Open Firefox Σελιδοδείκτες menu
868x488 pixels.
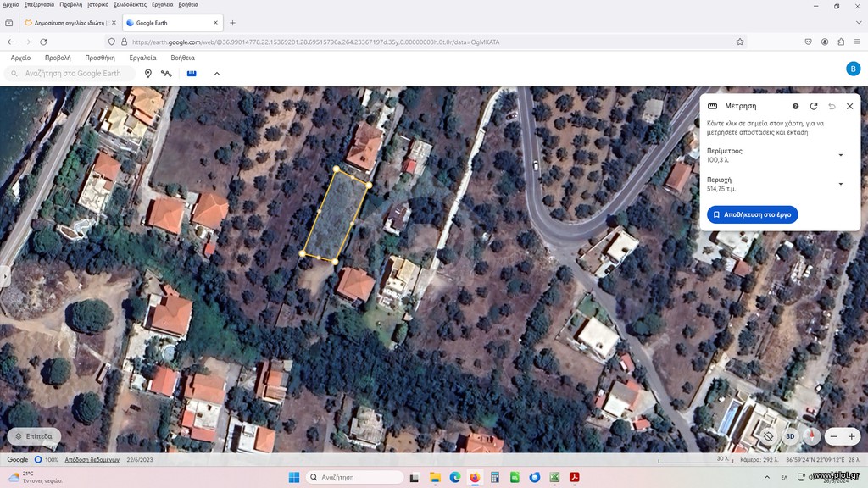[130, 4]
